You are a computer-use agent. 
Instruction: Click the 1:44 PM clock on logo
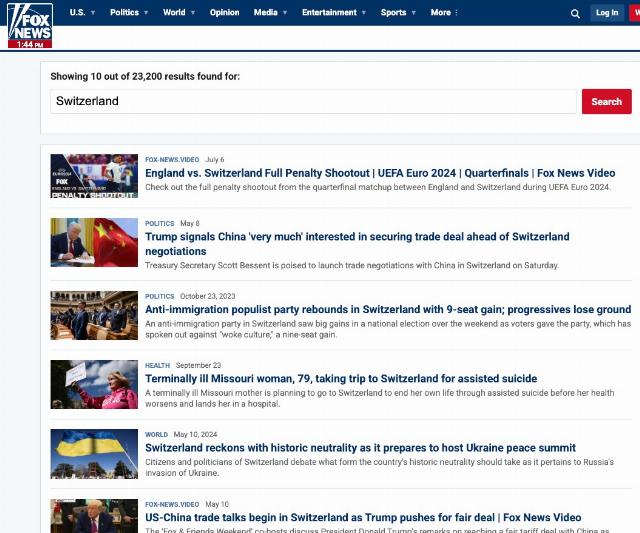click(x=30, y=44)
